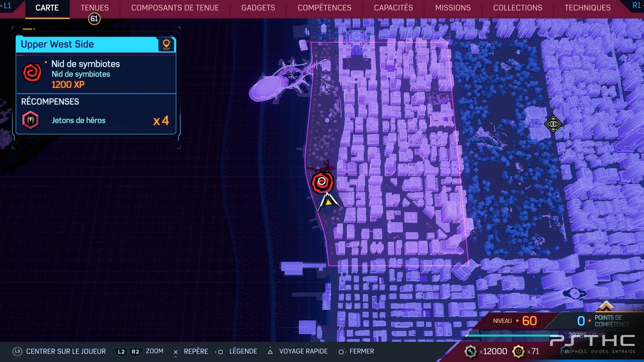Image resolution: width=644 pixels, height=362 pixels.
Task: Click the tech parts currency icon
Action: 471,351
